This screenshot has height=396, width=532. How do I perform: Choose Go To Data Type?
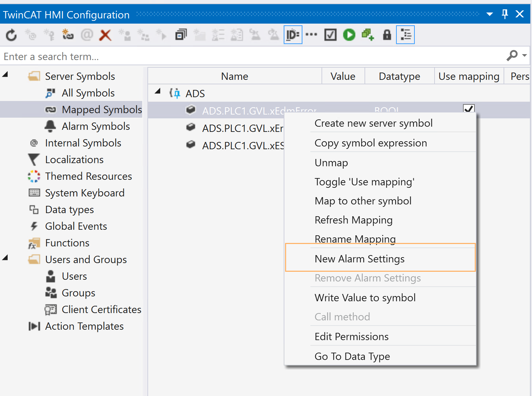click(352, 356)
